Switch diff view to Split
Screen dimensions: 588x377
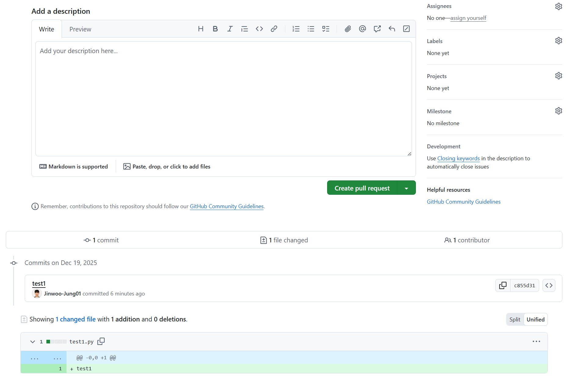tap(515, 319)
